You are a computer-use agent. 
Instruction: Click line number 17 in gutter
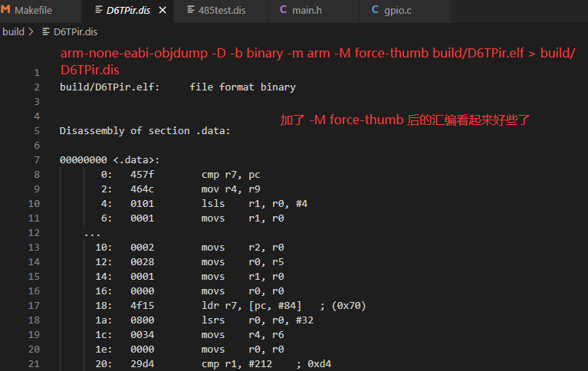click(x=34, y=306)
